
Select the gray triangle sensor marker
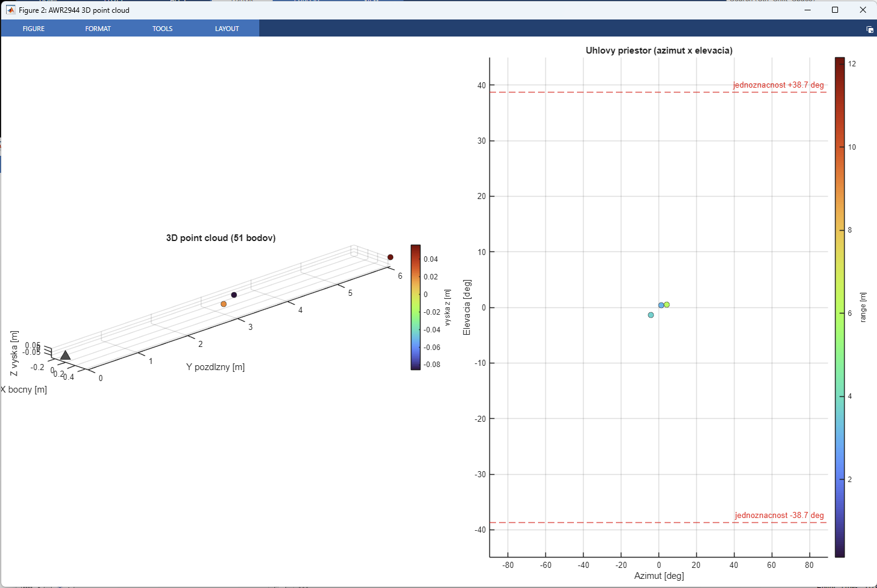pyautogui.click(x=65, y=355)
